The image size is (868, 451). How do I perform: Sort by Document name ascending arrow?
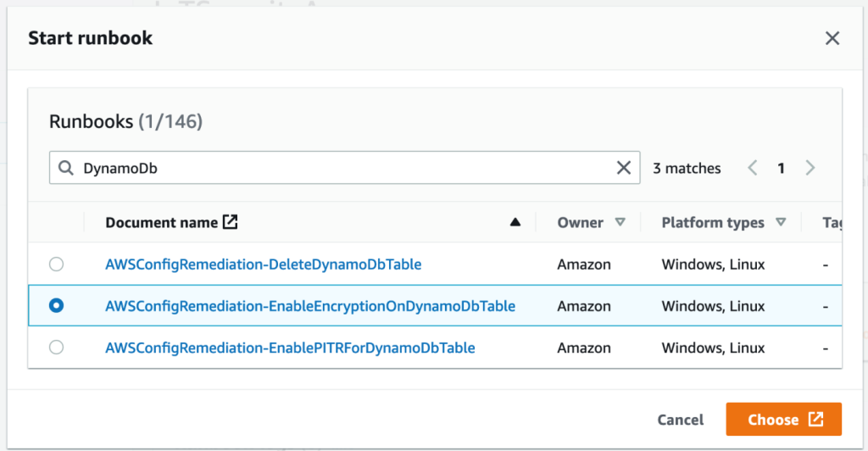515,222
